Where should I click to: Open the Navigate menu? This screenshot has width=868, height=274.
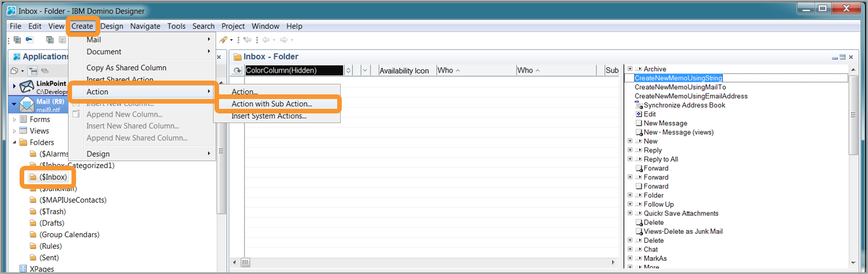coord(145,26)
